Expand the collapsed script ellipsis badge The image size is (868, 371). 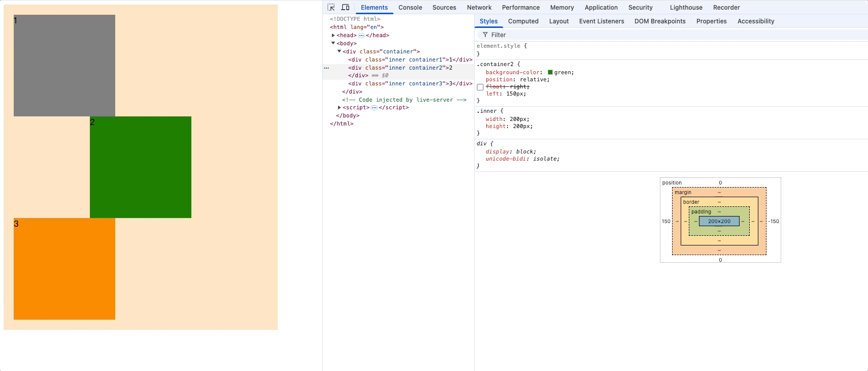(x=374, y=108)
